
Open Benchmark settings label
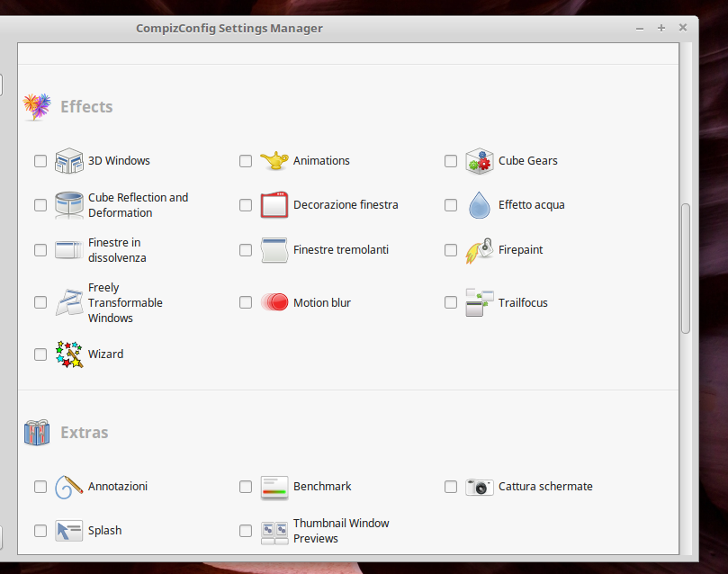click(x=322, y=487)
